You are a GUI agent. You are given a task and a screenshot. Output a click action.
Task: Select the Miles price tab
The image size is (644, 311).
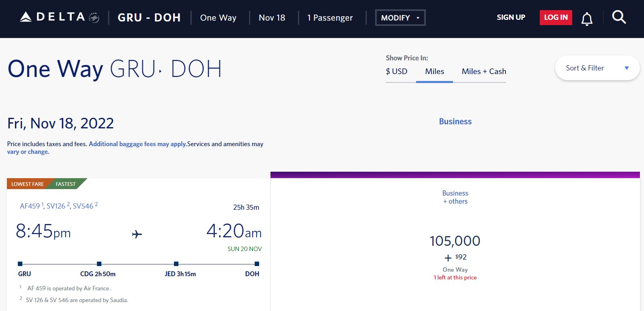435,71
